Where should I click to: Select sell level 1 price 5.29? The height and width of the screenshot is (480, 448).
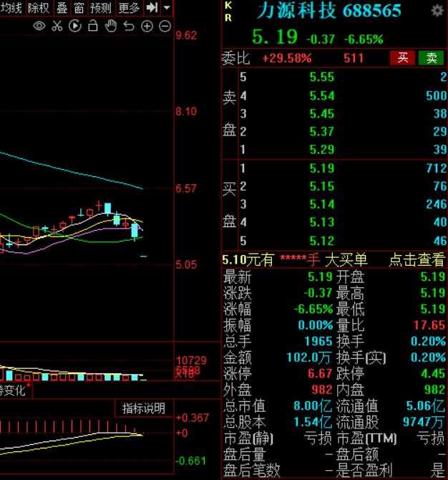(322, 150)
